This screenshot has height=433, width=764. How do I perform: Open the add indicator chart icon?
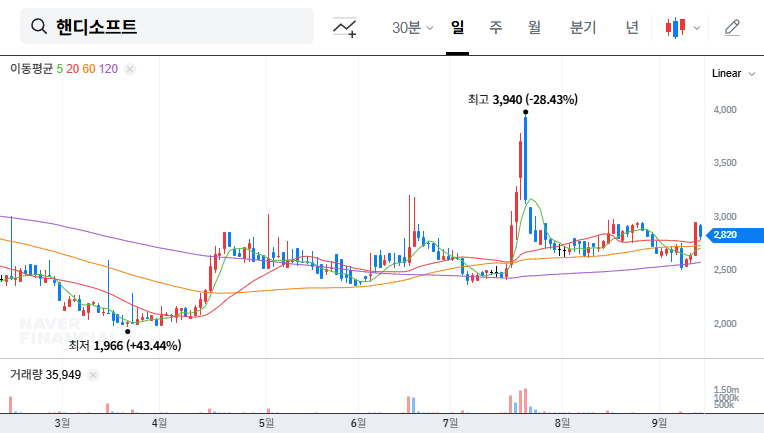coord(345,27)
